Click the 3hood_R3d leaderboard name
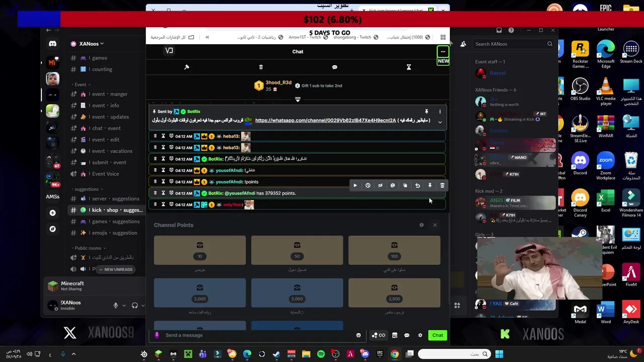644x362 pixels. click(x=278, y=82)
